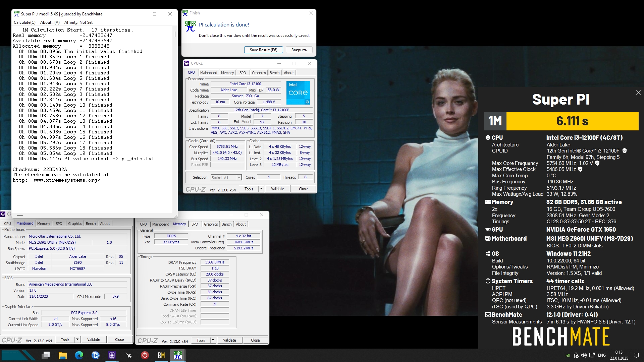Open the notification center icon
The image size is (644, 362).
[636, 355]
